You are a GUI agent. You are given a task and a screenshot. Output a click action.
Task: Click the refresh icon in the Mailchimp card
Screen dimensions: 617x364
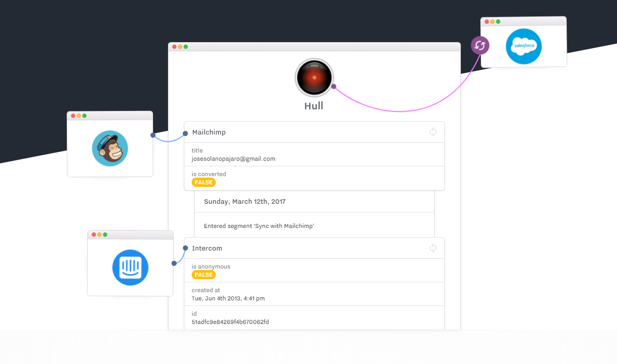coord(433,132)
